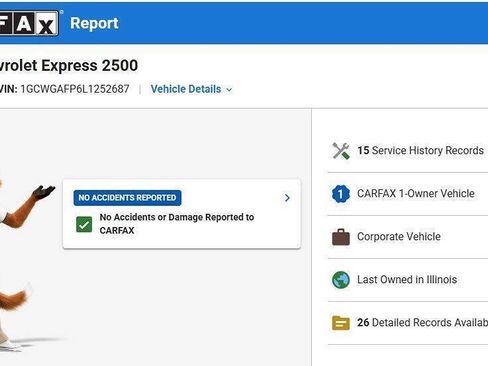The width and height of the screenshot is (488, 366).
Task: Click the NO ACCIDENTS REPORTED badge
Action: point(127,198)
